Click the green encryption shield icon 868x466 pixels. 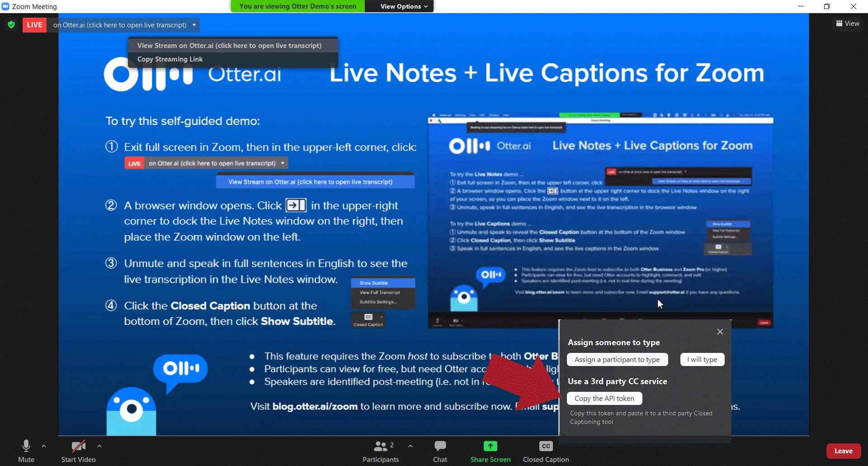pyautogui.click(x=11, y=25)
